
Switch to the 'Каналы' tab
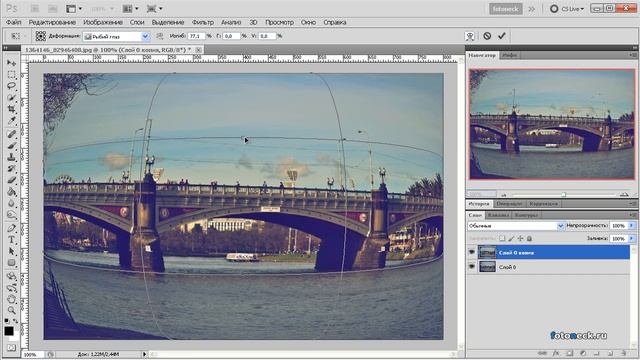tap(498, 215)
